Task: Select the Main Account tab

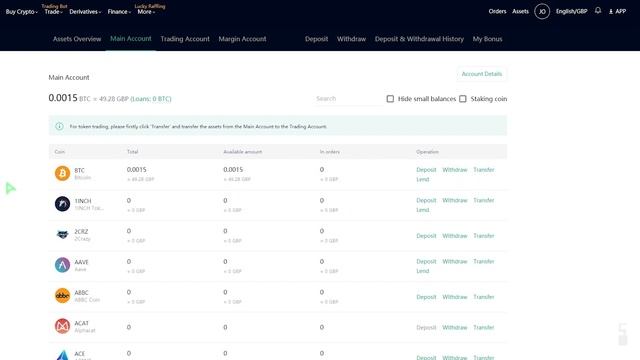Action: click(x=131, y=38)
